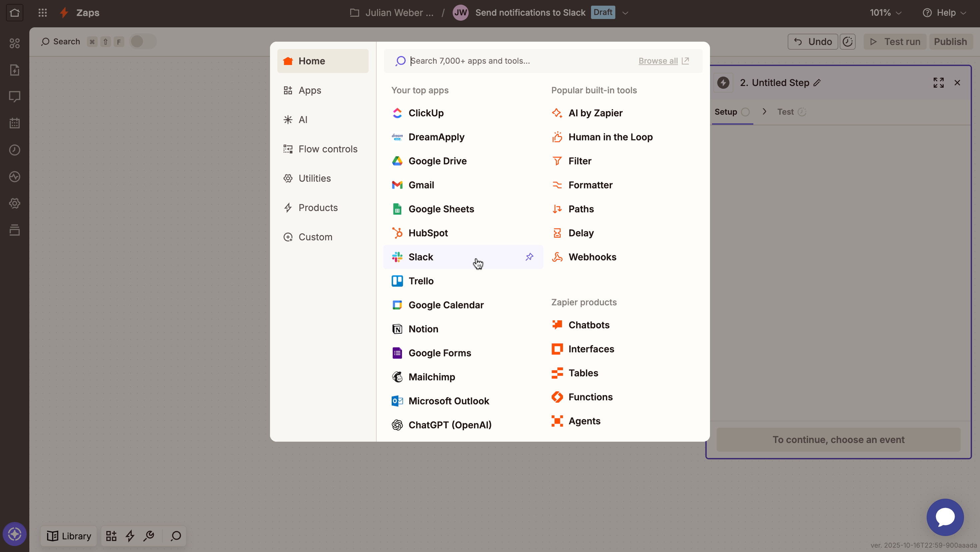
Task: Open the chat support bubble
Action: click(945, 517)
